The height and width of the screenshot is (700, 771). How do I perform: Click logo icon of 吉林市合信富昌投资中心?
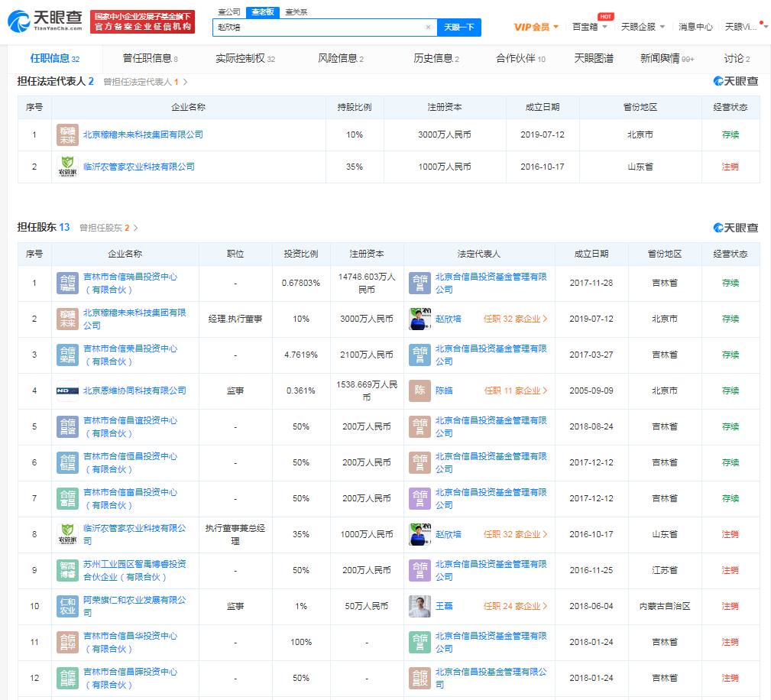67,499
